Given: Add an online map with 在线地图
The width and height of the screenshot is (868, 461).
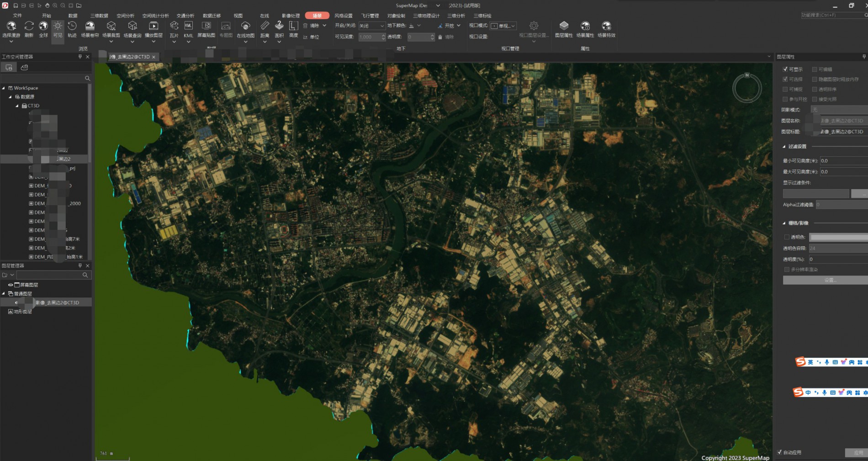Looking at the screenshot, I should (245, 30).
